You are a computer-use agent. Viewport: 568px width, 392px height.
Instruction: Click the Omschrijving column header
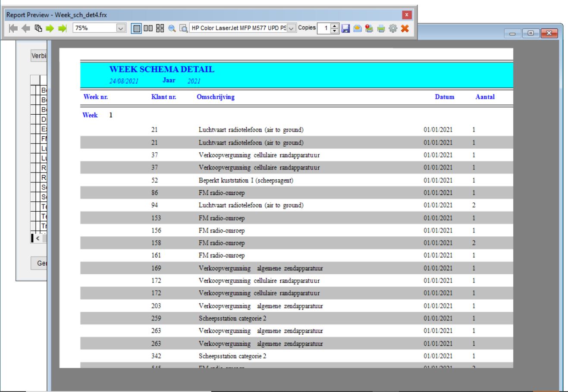pyautogui.click(x=216, y=97)
